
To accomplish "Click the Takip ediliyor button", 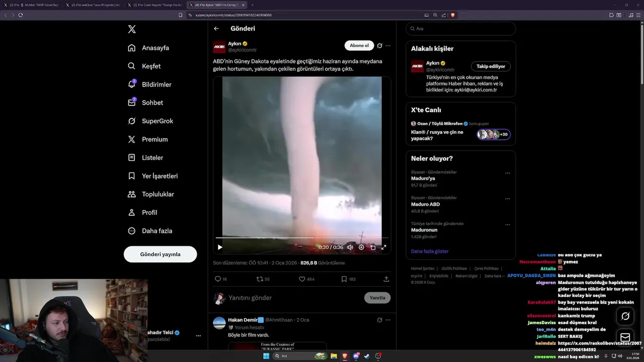I will pos(491,66).
